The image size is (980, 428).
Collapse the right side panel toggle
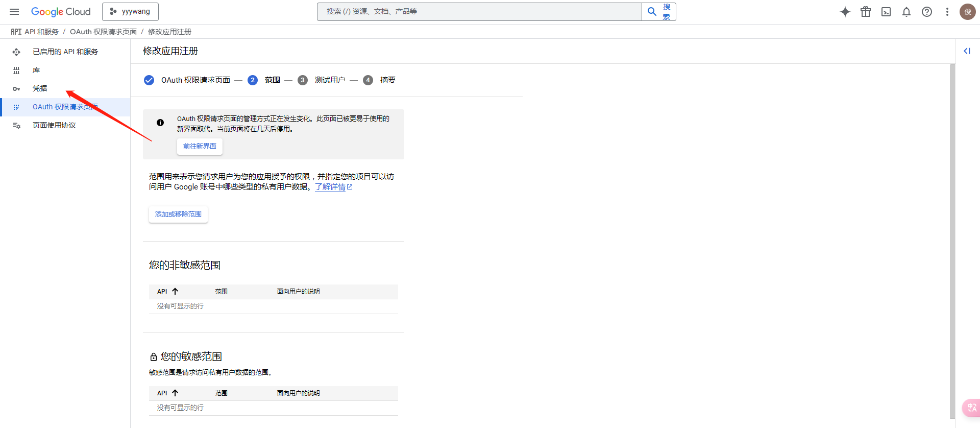point(967,51)
